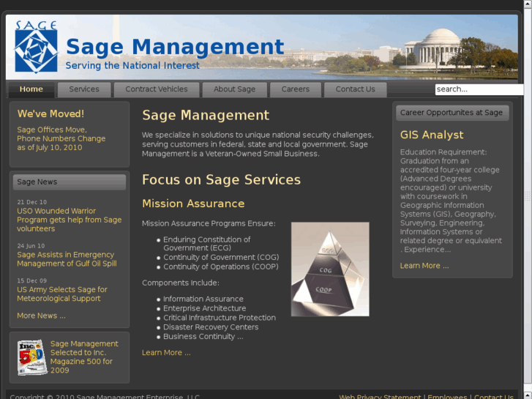Open US Army Meteorological Support news
Viewport: 532px width, 399px height.
click(62, 294)
